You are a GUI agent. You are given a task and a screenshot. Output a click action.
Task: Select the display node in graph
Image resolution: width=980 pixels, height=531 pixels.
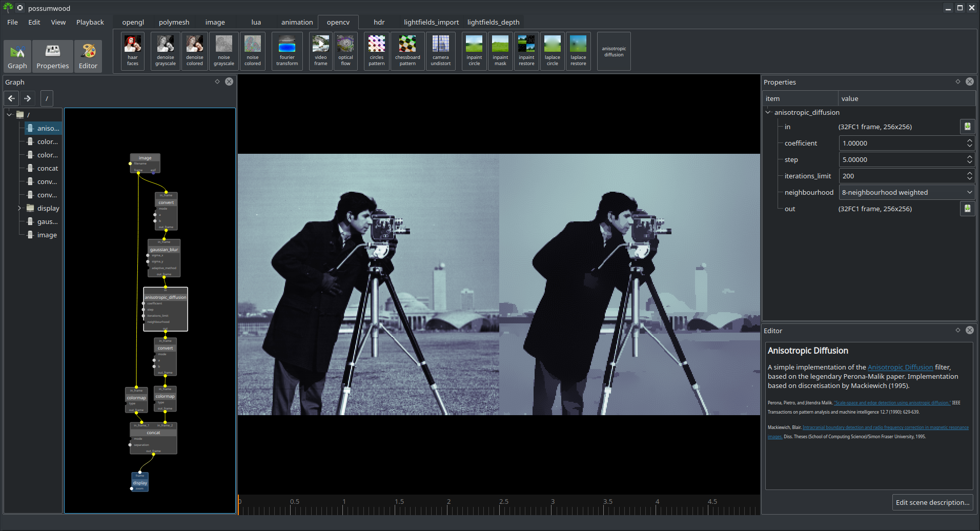click(140, 482)
